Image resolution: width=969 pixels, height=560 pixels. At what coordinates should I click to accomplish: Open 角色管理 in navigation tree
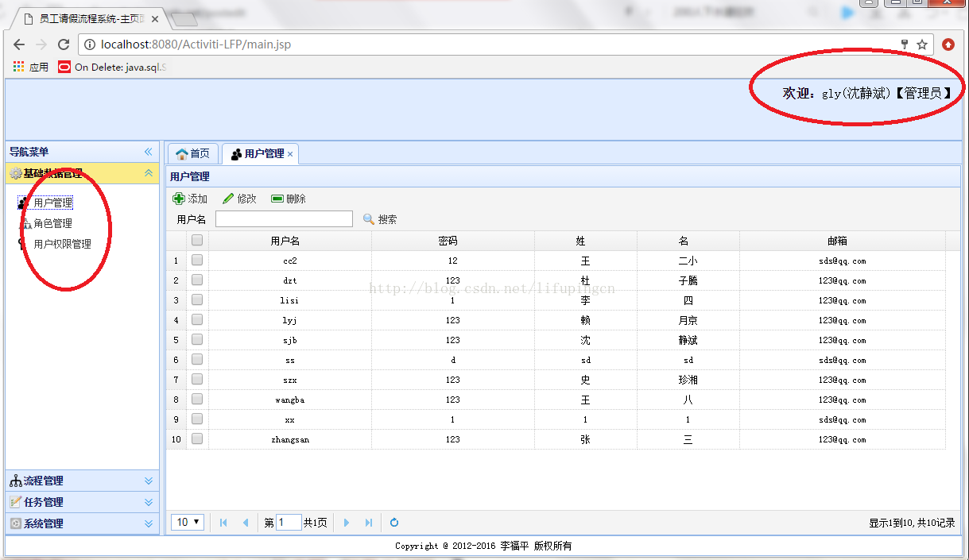[x=53, y=223]
